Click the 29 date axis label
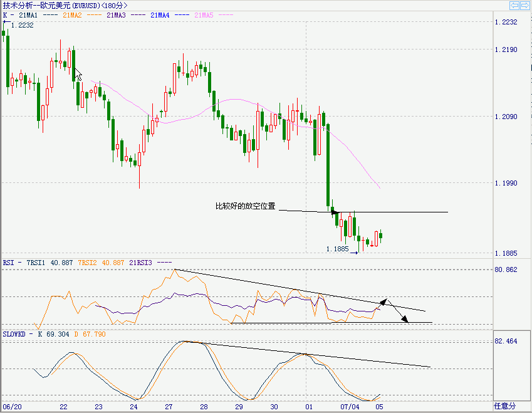Screen dimensions: 532x413 [x=239, y=407]
